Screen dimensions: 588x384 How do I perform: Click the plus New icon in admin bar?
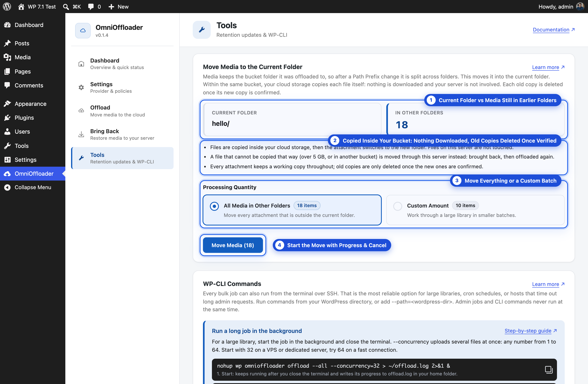coord(111,7)
